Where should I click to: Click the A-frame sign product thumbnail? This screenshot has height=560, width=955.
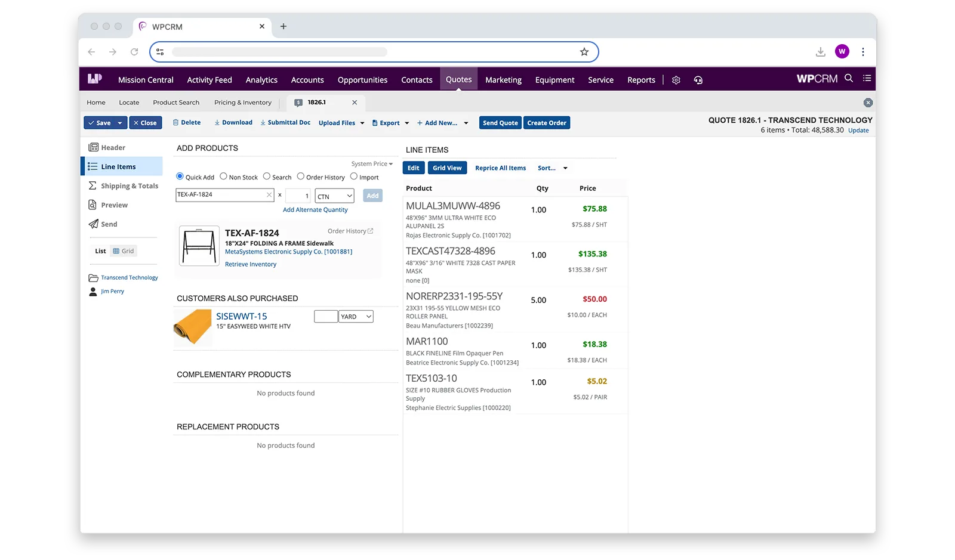(x=199, y=246)
